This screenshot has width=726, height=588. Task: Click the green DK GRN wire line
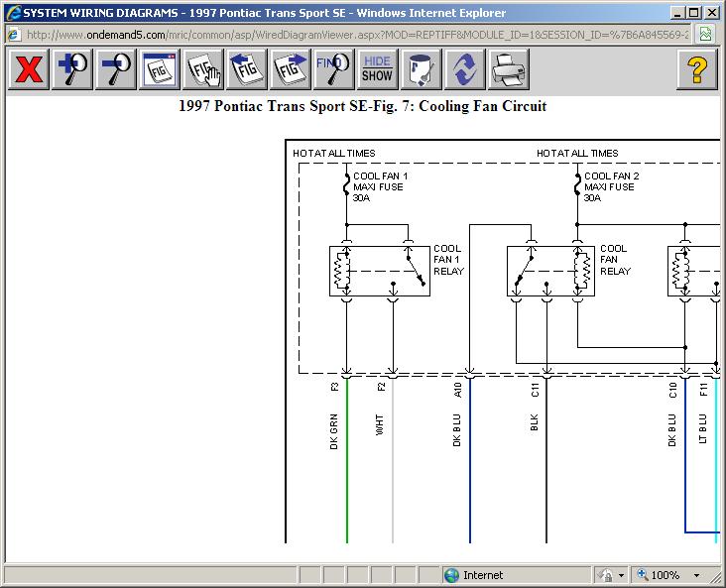(347, 461)
